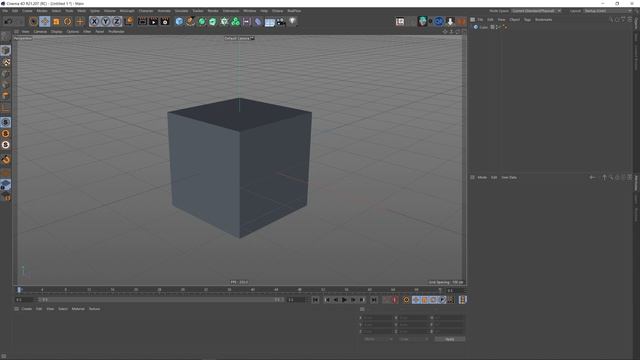Open the Render menu in menu bar
This screenshot has width=640, height=360.
(213, 11)
